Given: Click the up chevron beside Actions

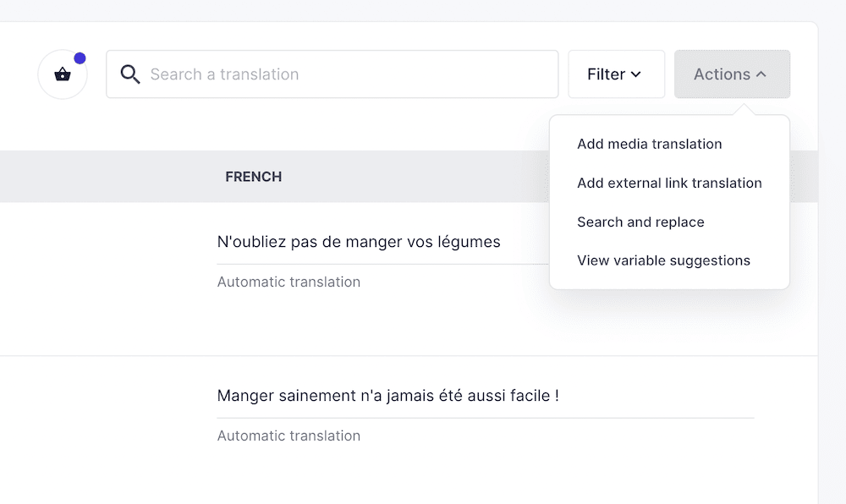Looking at the screenshot, I should tap(761, 74).
